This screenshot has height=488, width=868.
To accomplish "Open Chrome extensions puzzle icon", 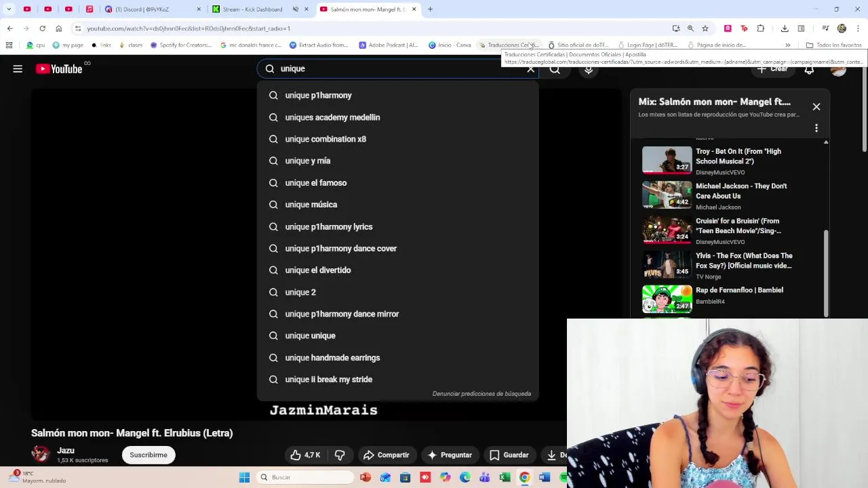I will (x=760, y=28).
